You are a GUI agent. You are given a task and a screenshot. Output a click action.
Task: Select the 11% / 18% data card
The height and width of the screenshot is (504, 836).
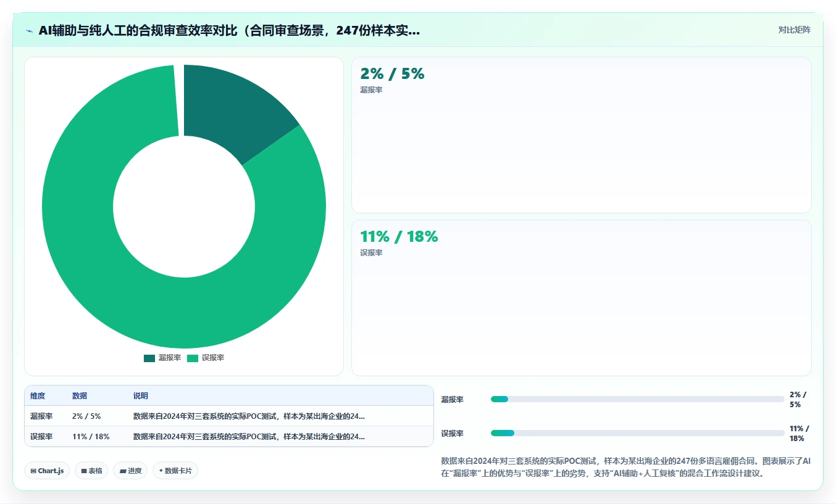(581, 298)
